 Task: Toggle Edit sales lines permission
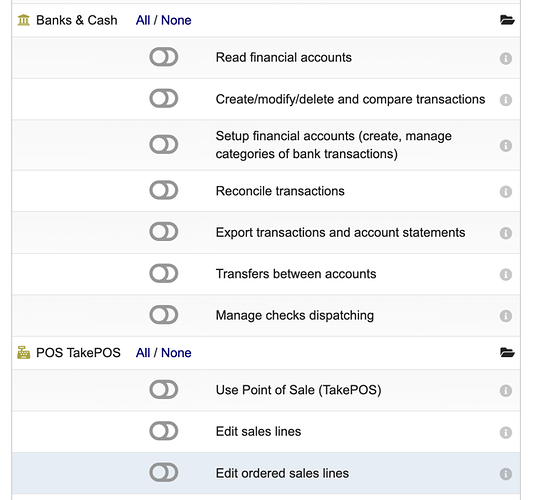tap(164, 431)
